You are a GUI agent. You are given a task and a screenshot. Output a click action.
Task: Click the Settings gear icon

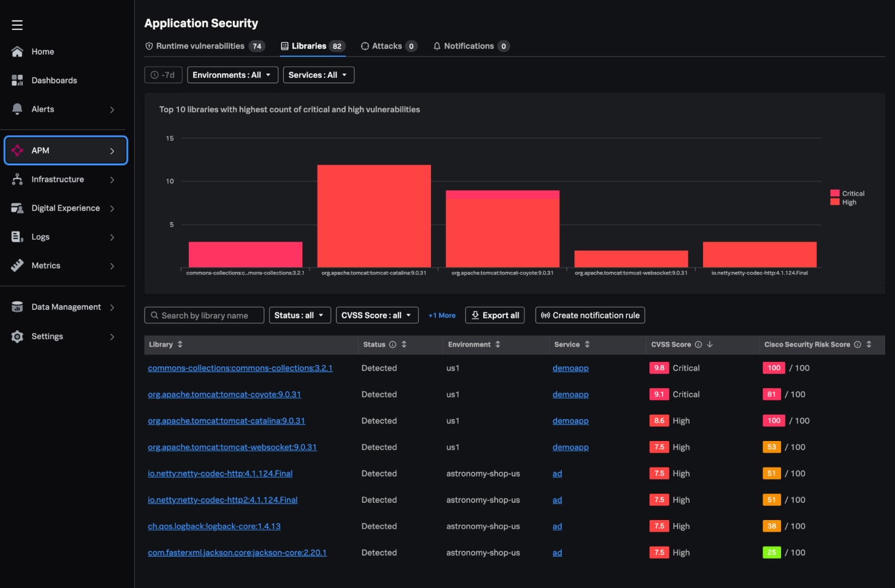pyautogui.click(x=17, y=336)
